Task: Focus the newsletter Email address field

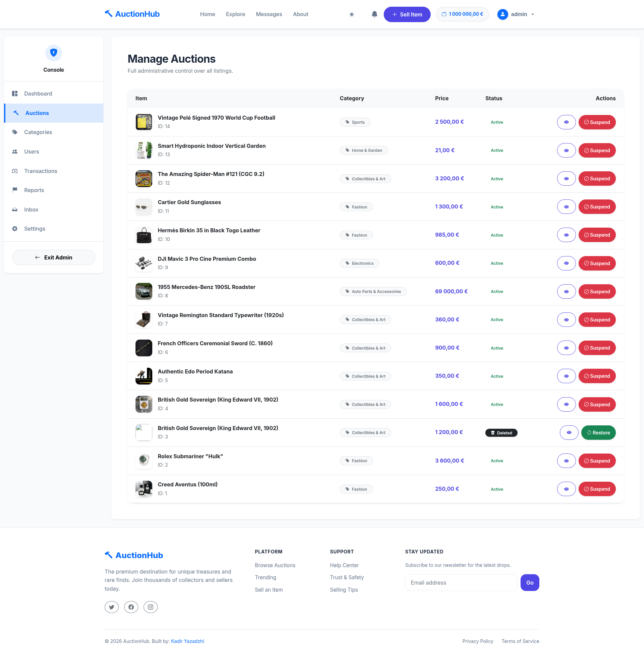Action: point(461,583)
